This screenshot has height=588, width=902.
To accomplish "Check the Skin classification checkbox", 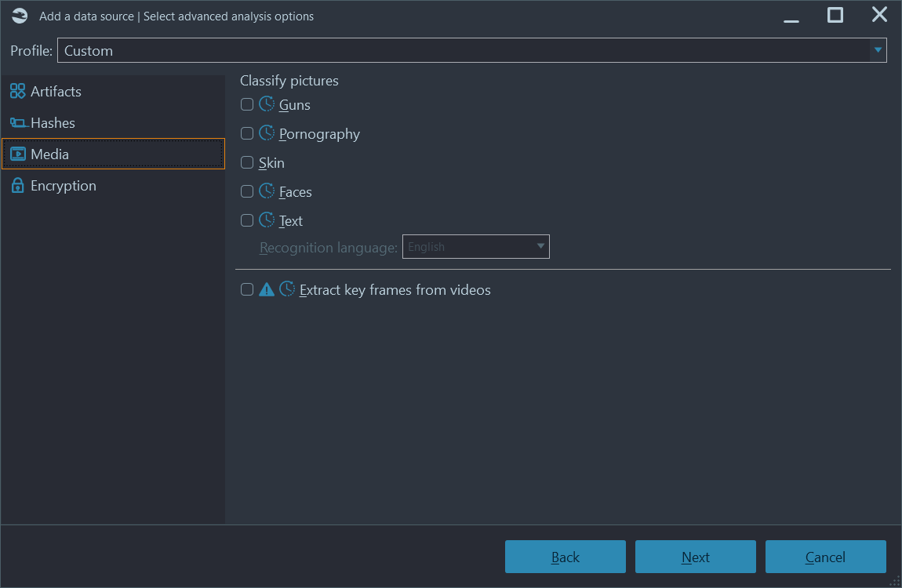I will (x=247, y=162).
